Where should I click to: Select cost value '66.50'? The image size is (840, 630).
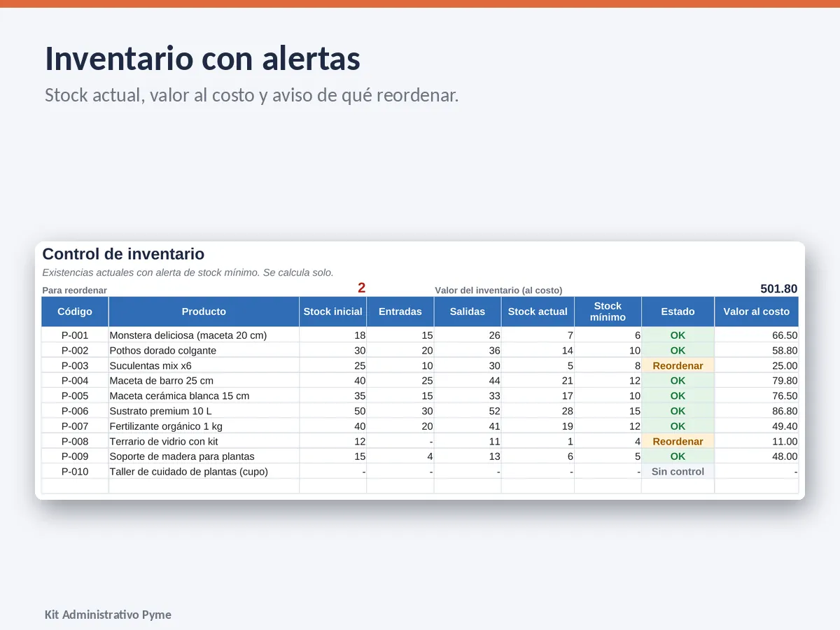pyautogui.click(x=785, y=335)
